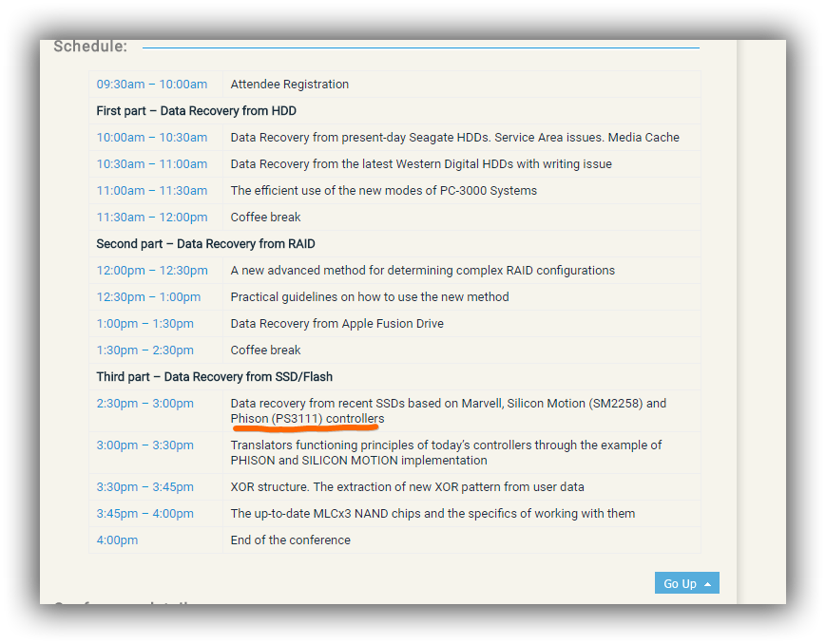Image resolution: width=826 pixels, height=644 pixels.
Task: Click the PC-3000 Systems new modes session
Action: [383, 191]
